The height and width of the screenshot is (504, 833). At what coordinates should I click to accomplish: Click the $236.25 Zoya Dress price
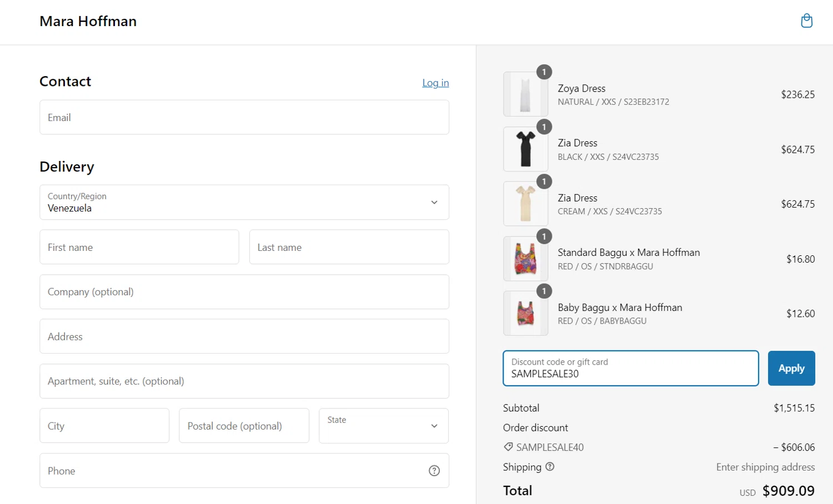coord(798,94)
